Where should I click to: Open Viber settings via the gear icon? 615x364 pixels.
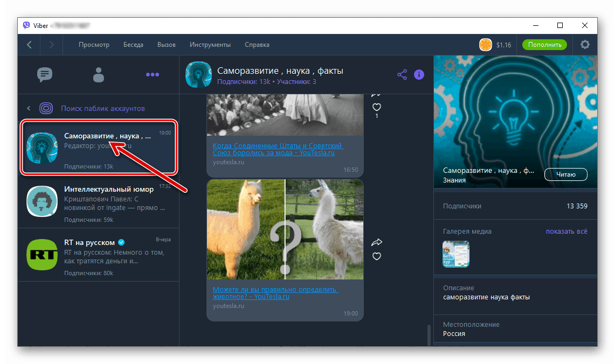[585, 45]
